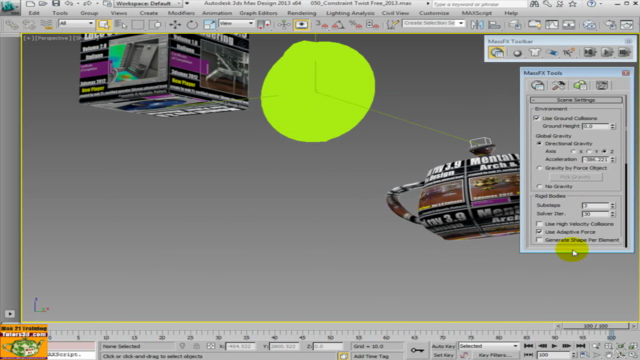Screen dimensions: 640x360
Task: Open the Material Editor icon
Action: point(589,25)
